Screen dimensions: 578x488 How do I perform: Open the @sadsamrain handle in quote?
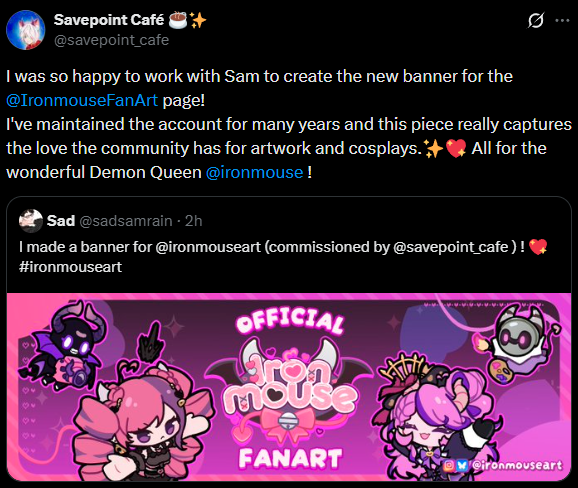point(126,221)
